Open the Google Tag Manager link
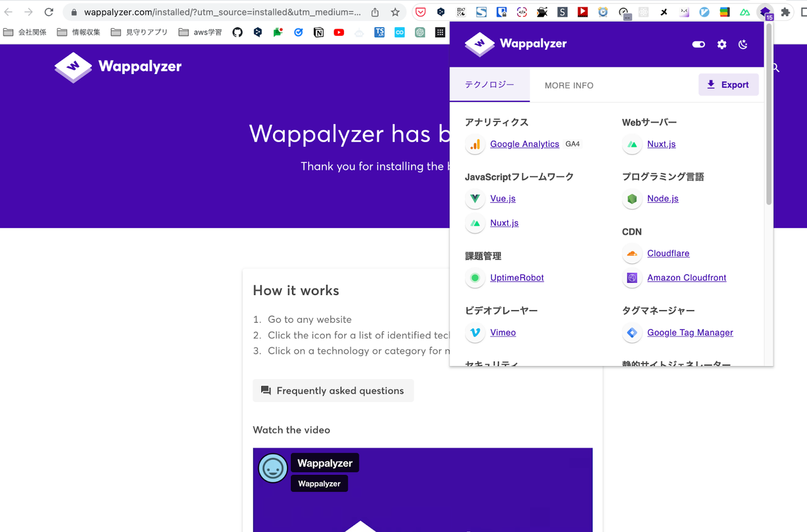Viewport: 807px width, 532px height. [x=690, y=333]
